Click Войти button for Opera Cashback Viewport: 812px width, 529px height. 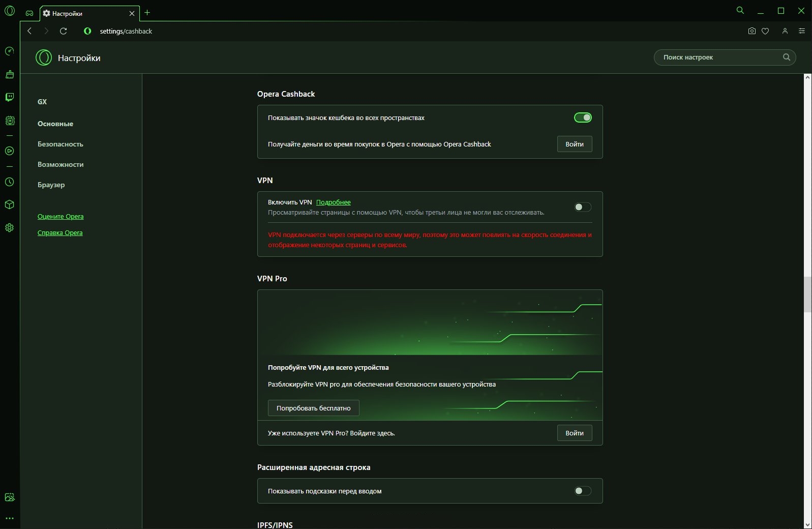pyautogui.click(x=575, y=144)
